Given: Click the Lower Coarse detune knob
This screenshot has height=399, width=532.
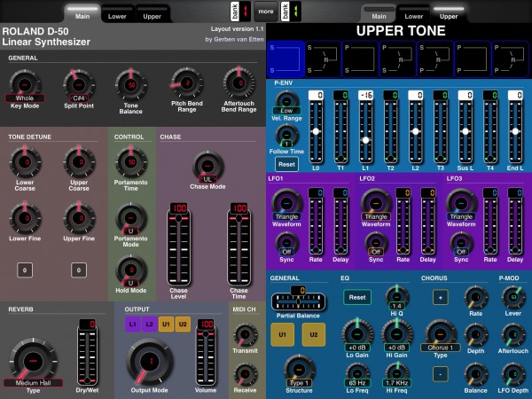Looking at the screenshot, I should click(25, 162).
